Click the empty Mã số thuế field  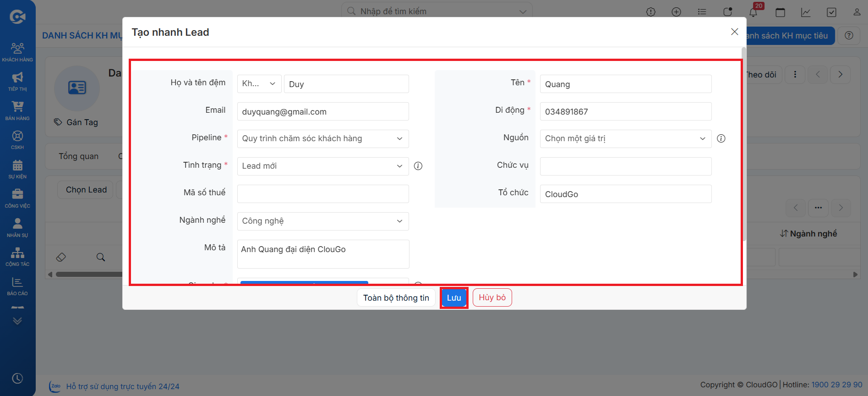(x=323, y=194)
